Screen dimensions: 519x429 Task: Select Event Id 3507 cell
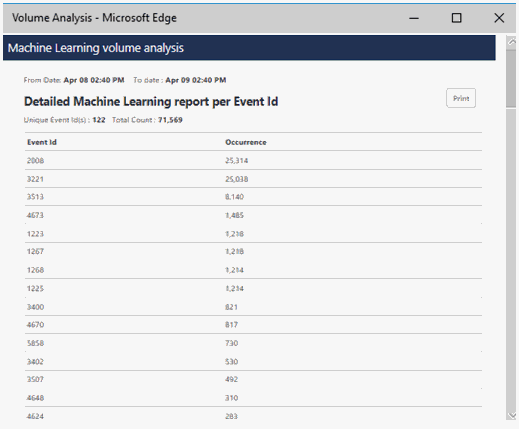(x=35, y=379)
